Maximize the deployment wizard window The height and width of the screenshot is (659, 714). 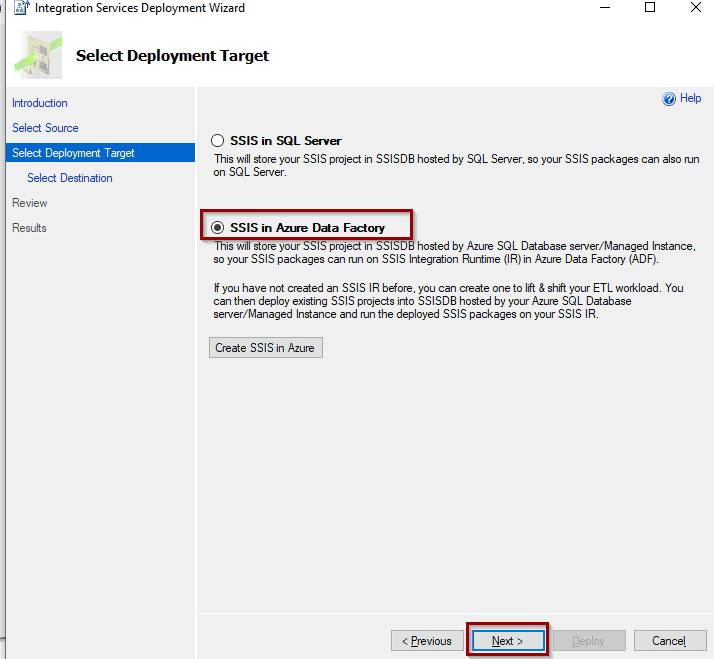coord(650,7)
